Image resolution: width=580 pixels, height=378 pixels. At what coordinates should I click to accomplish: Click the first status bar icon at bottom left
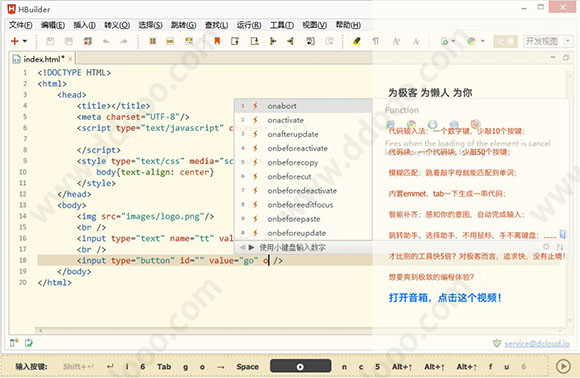click(x=14, y=343)
